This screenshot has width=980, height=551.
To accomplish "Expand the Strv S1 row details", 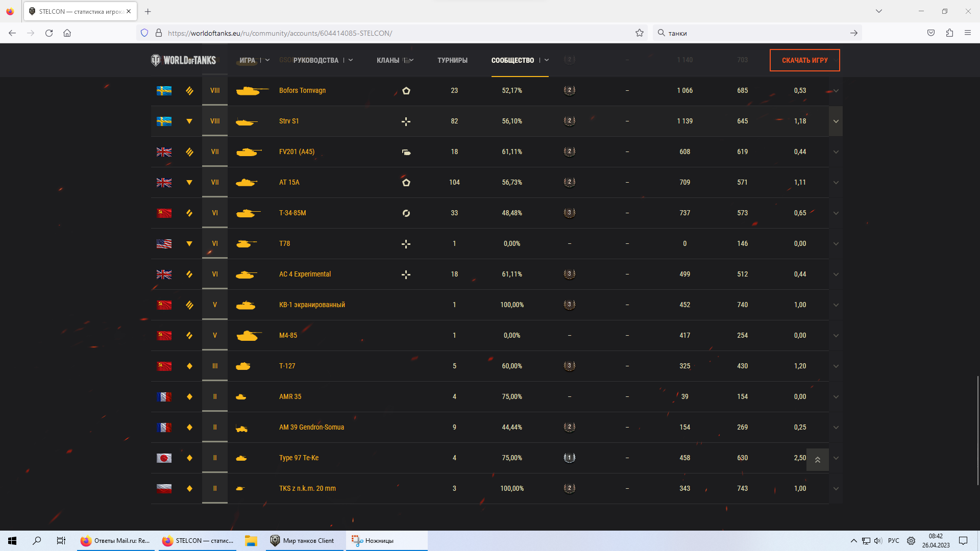I will [x=836, y=121].
